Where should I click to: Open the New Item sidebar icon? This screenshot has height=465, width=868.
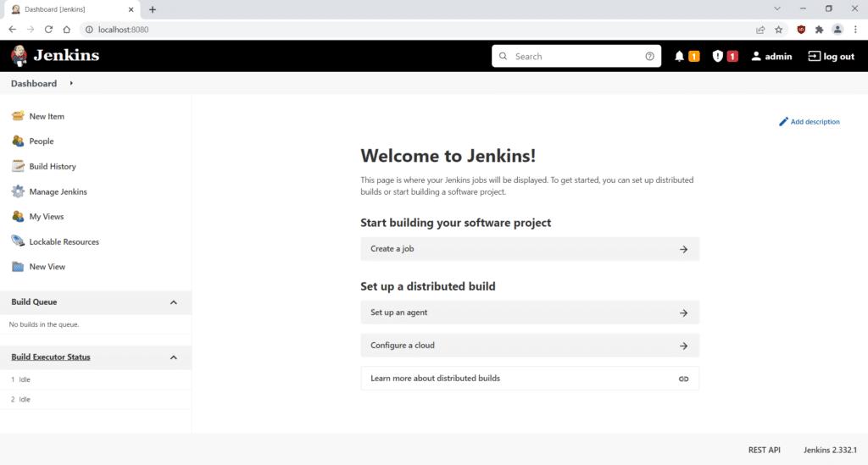[18, 115]
